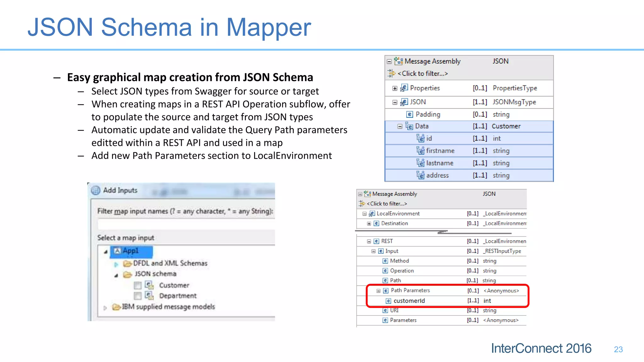
Task: Collapse the App1 tree node
Action: coord(106,252)
